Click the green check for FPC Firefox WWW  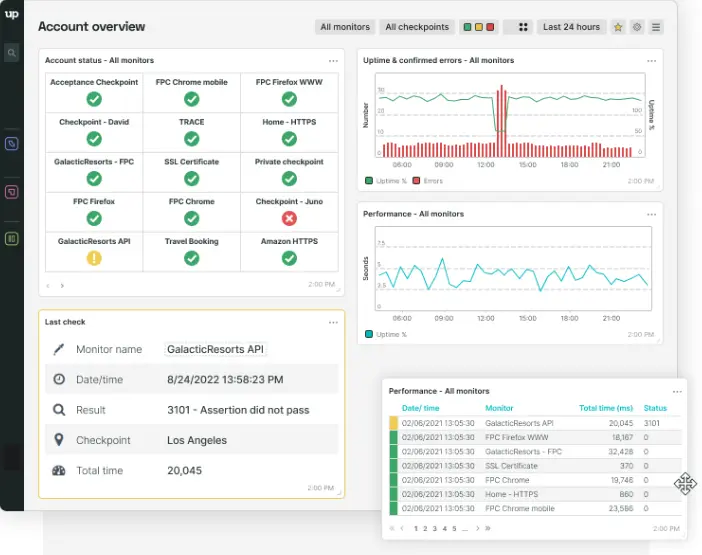coord(289,99)
